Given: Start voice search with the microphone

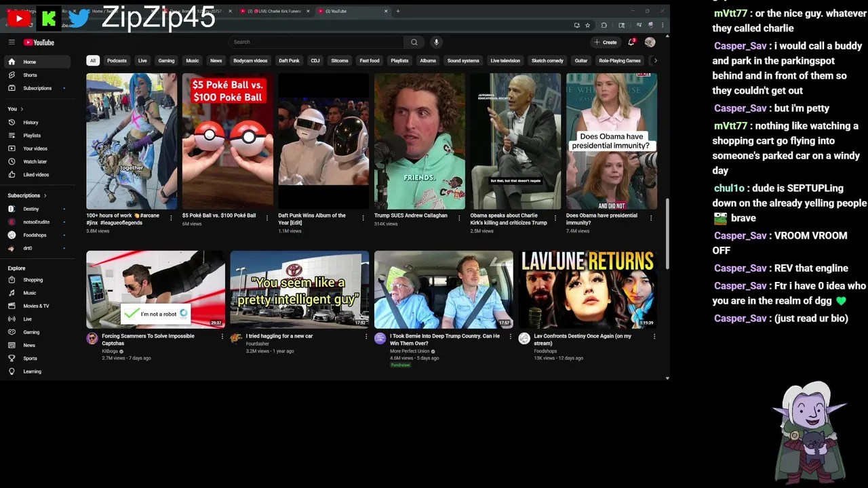Looking at the screenshot, I should click(x=436, y=42).
